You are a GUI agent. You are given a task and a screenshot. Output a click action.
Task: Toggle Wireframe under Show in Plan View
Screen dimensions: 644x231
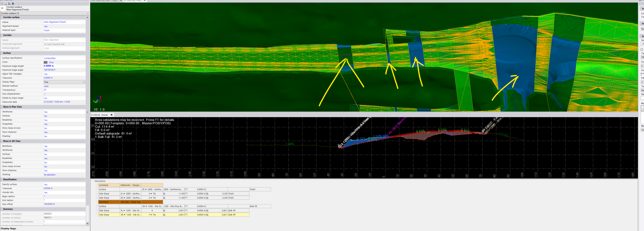coord(45,112)
